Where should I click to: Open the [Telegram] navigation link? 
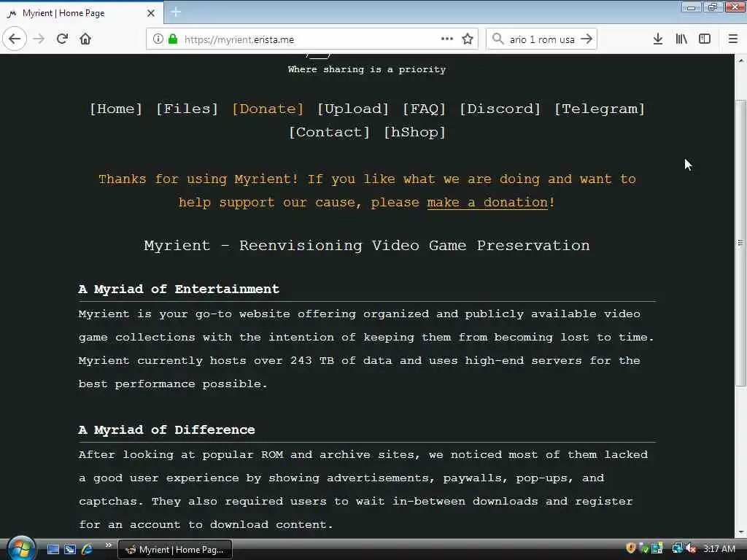pos(600,109)
